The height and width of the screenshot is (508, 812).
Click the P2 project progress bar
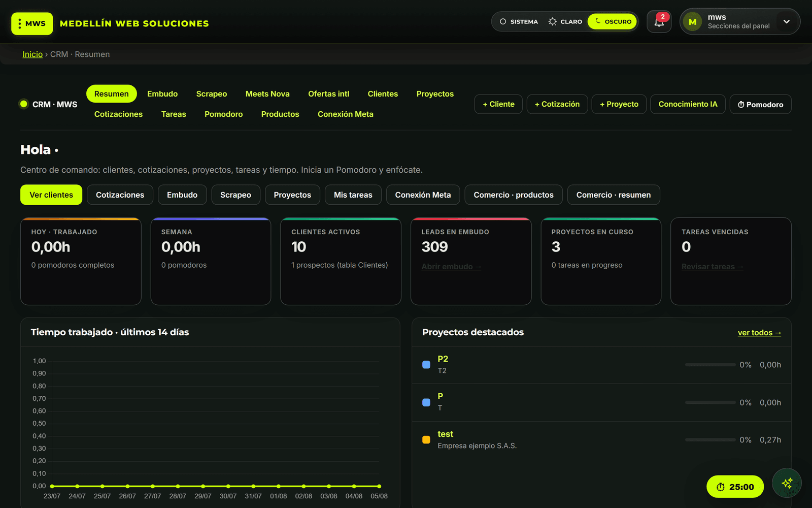click(710, 365)
